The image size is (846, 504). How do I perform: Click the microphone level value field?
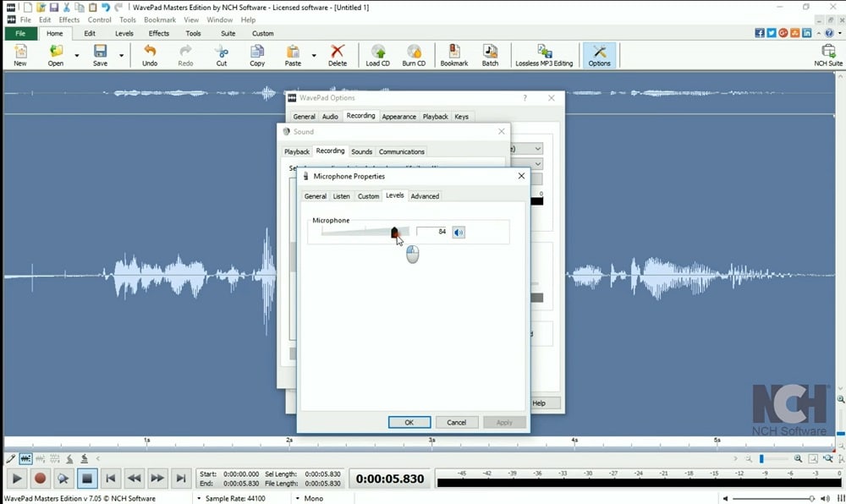click(432, 232)
